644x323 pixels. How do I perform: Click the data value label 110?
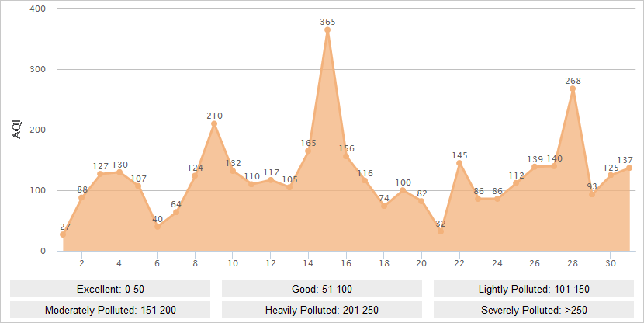251,176
